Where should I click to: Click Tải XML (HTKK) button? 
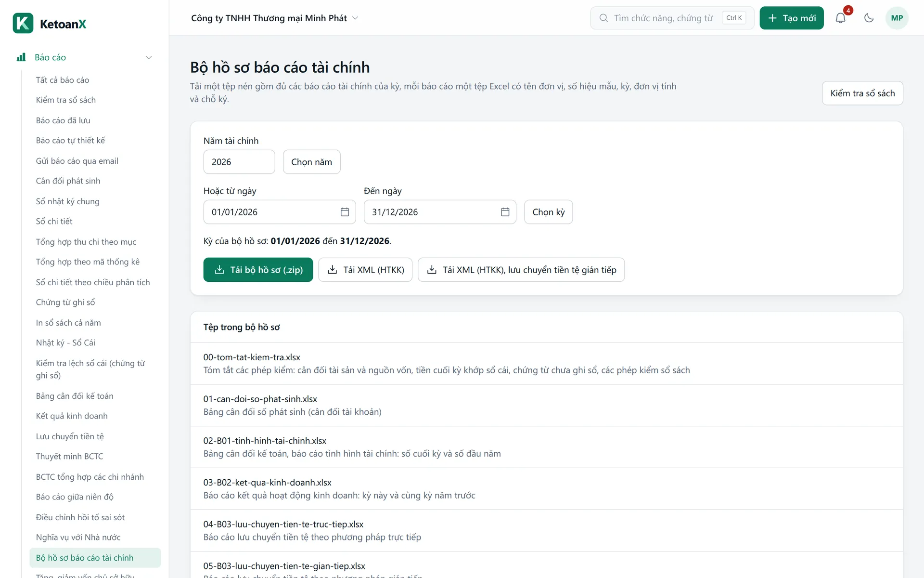[365, 270]
